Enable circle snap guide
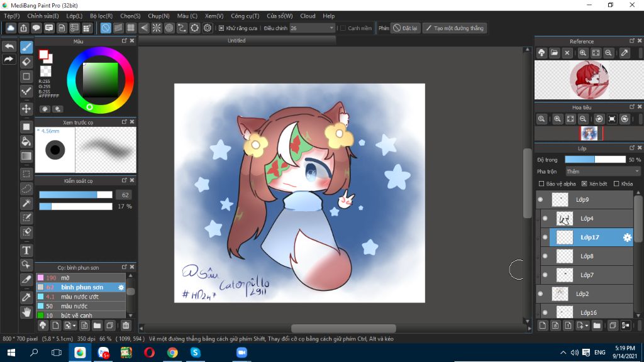 [x=169, y=28]
